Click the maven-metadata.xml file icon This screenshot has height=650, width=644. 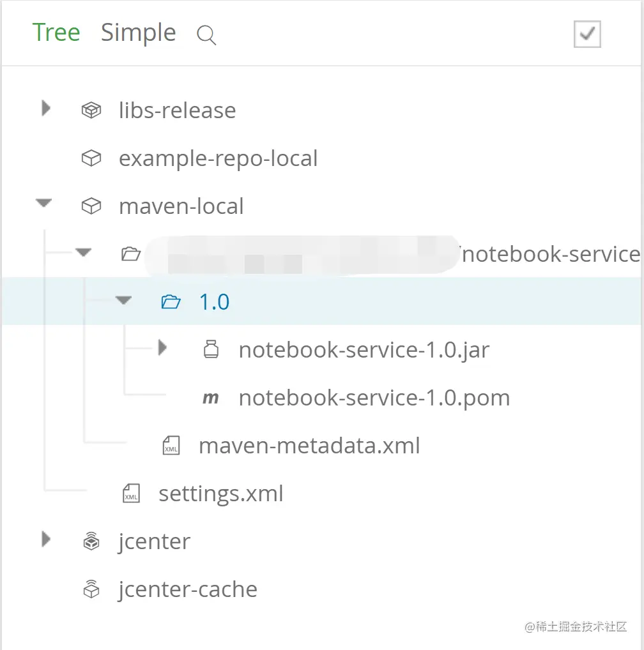click(x=171, y=446)
